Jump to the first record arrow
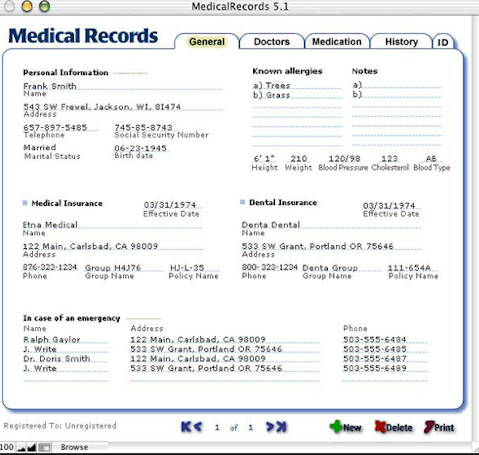This screenshot has height=455, width=479. (186, 427)
